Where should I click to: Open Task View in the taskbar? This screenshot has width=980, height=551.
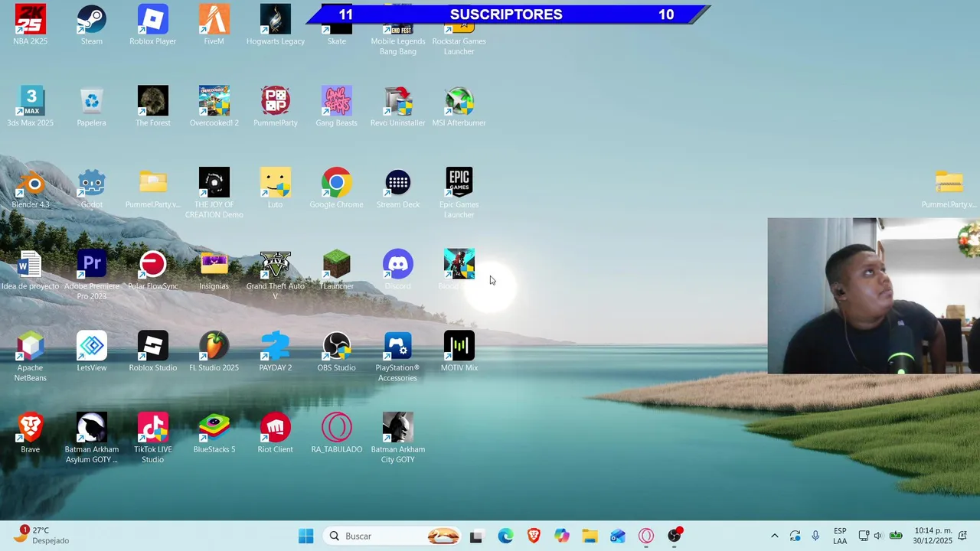(x=476, y=536)
